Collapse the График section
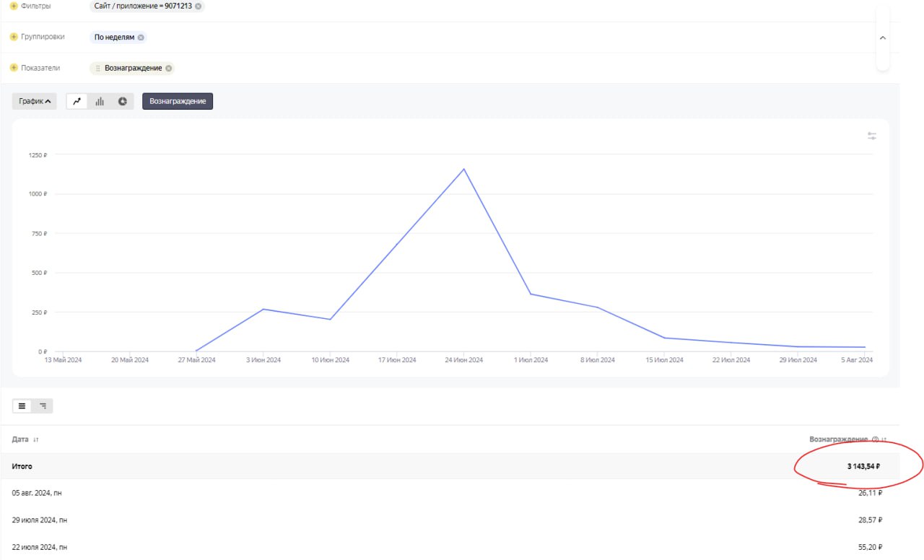 pos(34,102)
